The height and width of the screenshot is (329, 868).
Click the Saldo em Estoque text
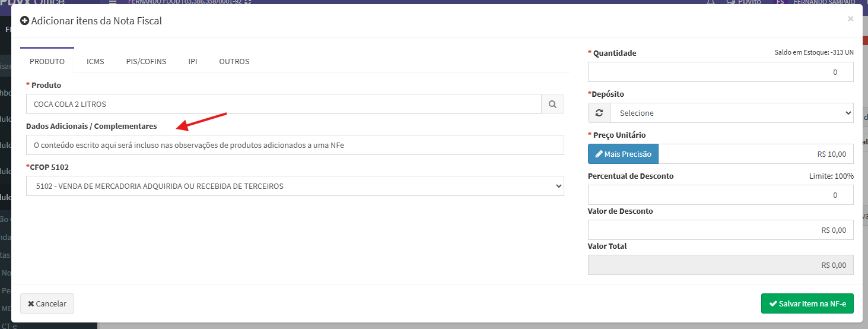click(814, 53)
